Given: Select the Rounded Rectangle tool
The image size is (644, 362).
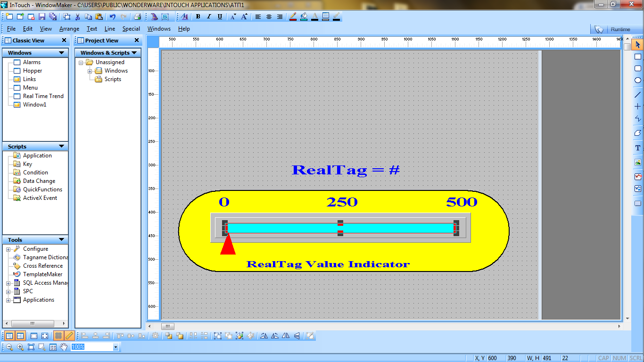Looking at the screenshot, I should click(x=638, y=68).
